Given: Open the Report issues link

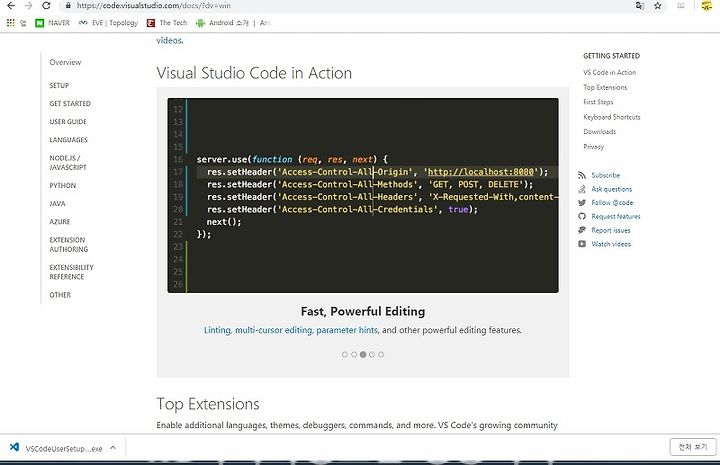Looking at the screenshot, I should point(611,230).
